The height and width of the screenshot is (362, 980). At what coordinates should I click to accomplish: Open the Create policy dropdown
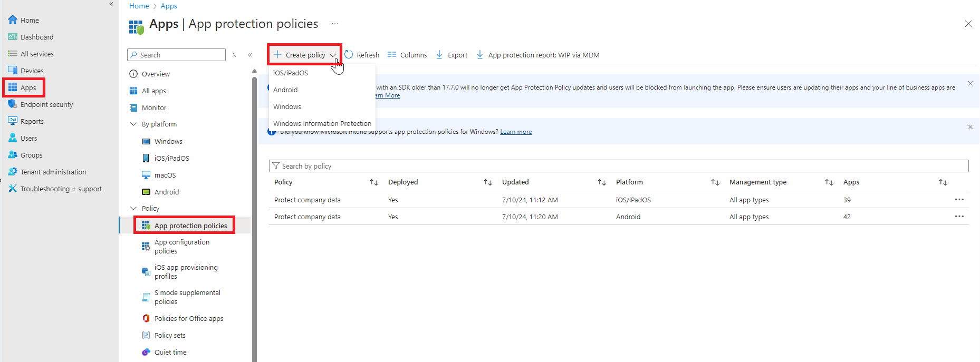click(305, 55)
